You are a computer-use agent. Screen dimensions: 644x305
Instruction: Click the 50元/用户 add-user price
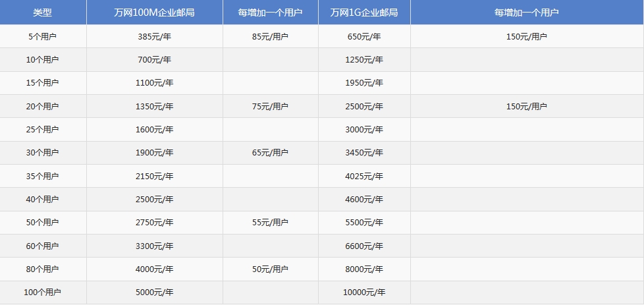270,269
